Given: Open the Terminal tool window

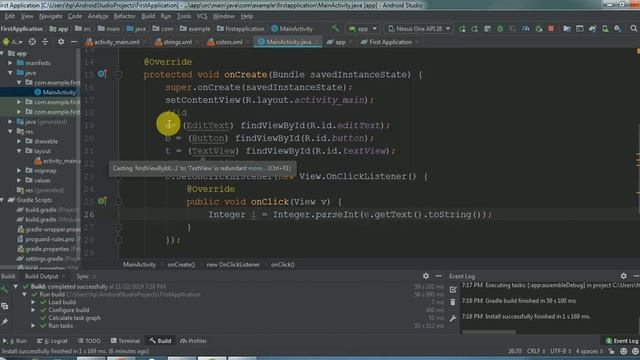Looking at the screenshot, I should 125,341.
